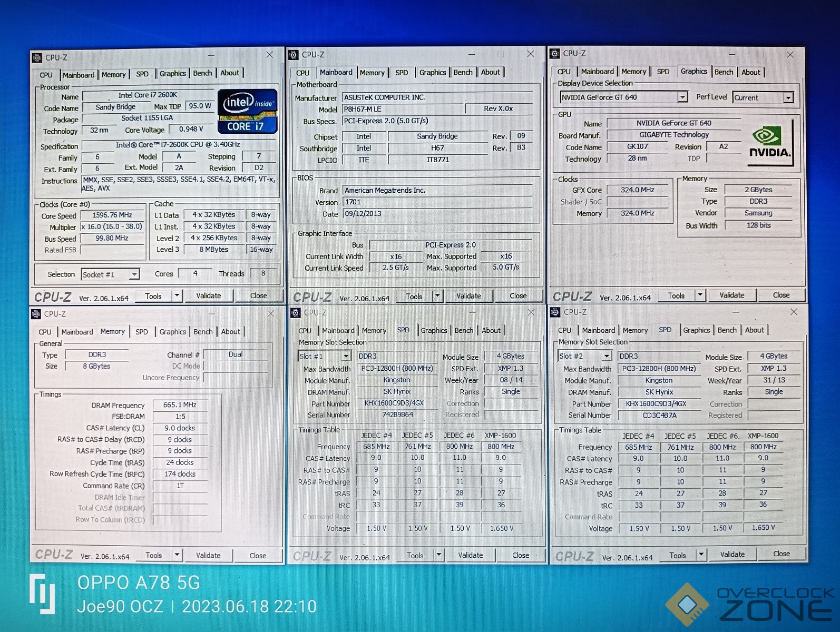
Task: Click the CPU-Z title icon in the Slot #1 window
Action: pyautogui.click(x=296, y=313)
